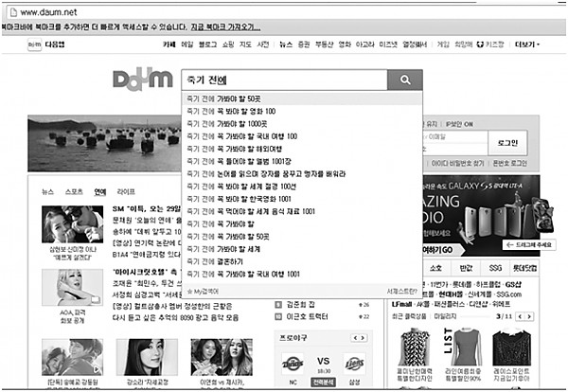This screenshot has width=568, height=392.
Task: Open the boats-on-sea banner image
Action: point(105,143)
